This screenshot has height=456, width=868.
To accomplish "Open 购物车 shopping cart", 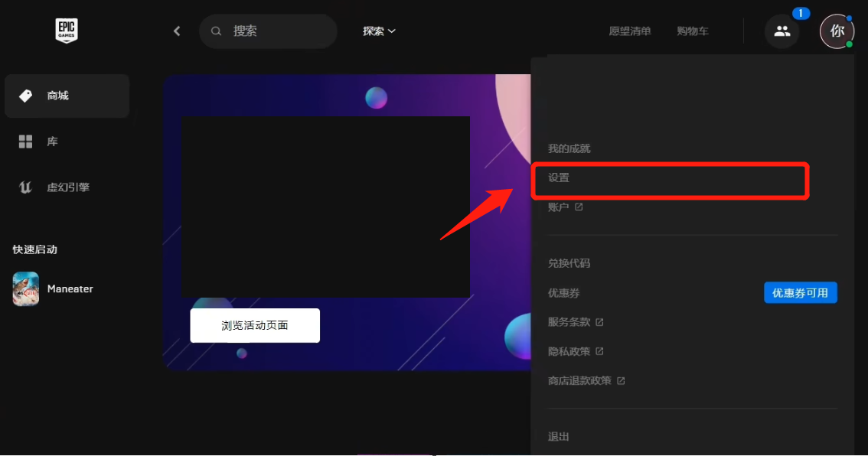I will 692,31.
